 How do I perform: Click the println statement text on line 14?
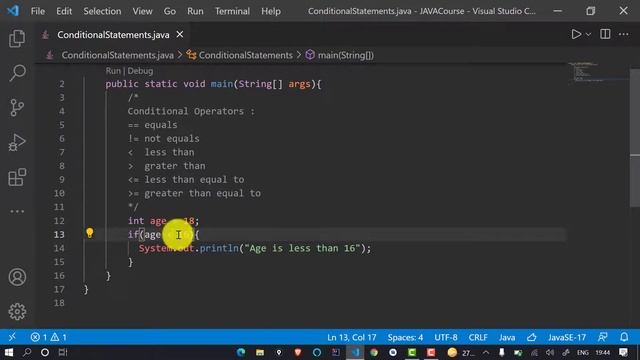pyautogui.click(x=255, y=248)
